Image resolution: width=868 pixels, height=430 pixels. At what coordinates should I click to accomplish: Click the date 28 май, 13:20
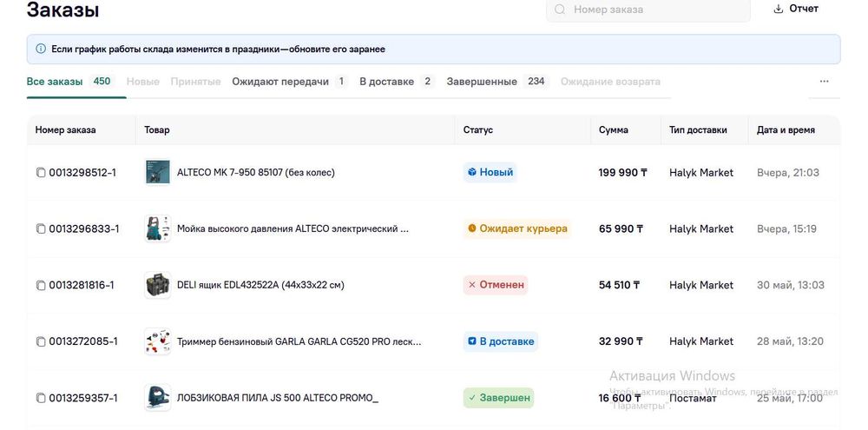(x=790, y=341)
